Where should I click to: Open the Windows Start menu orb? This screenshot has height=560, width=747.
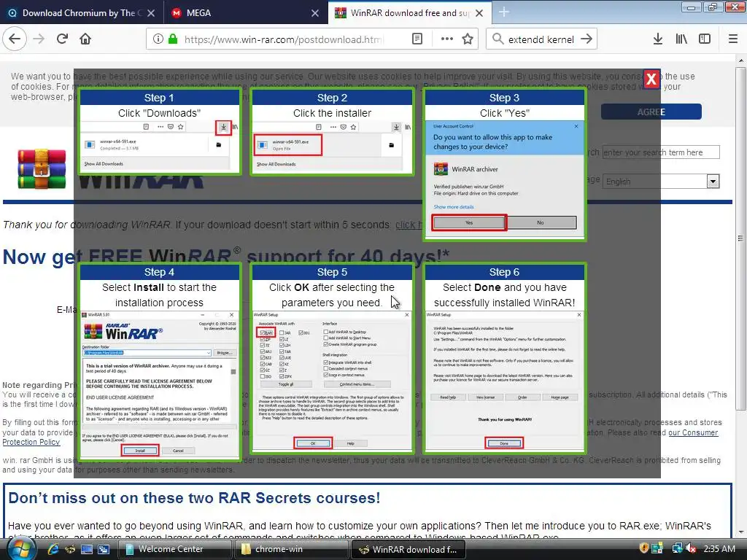tap(20, 549)
